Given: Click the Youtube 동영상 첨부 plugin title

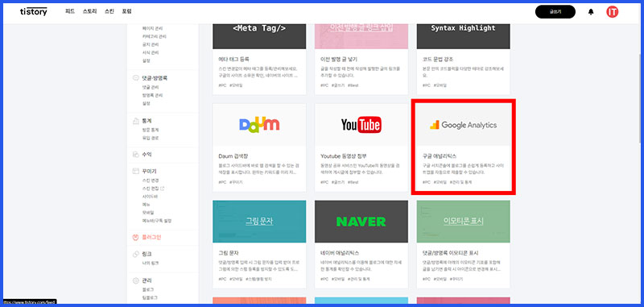Looking at the screenshot, I should coord(344,156).
